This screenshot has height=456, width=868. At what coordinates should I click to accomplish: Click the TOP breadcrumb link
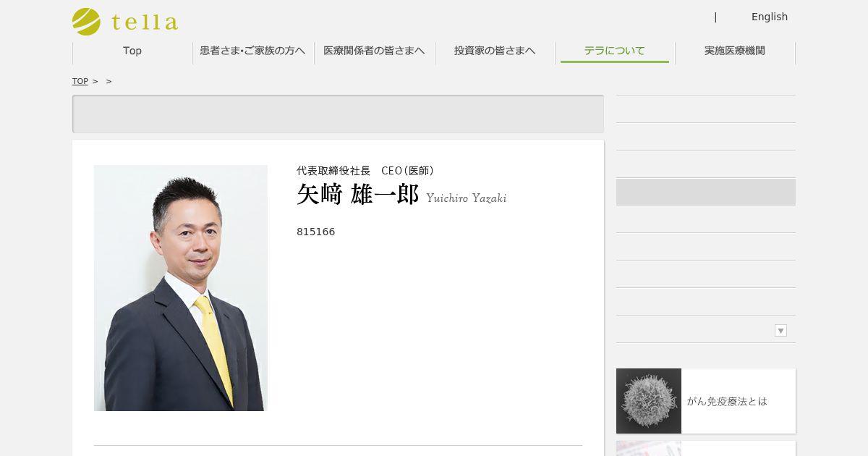pos(80,81)
